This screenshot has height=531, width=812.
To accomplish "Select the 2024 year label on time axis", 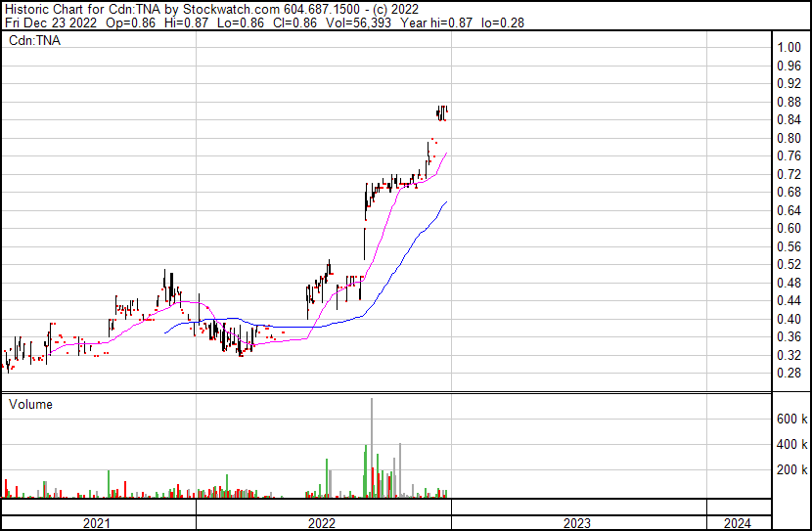I will (x=740, y=523).
